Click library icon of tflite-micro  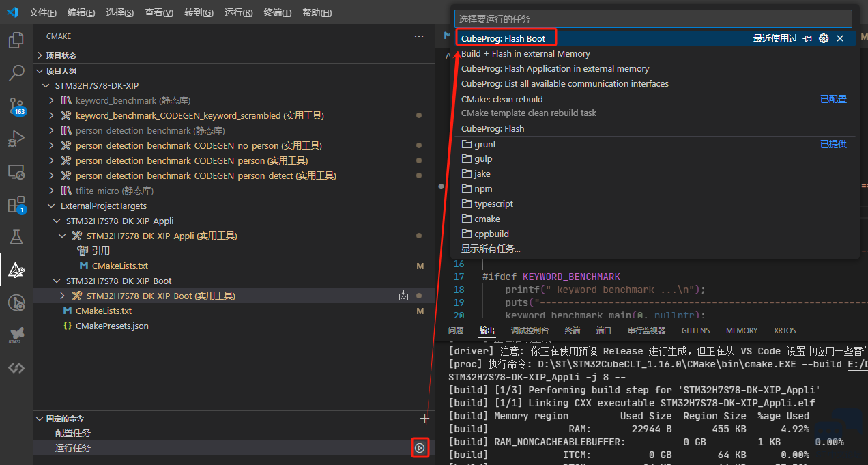(66, 191)
